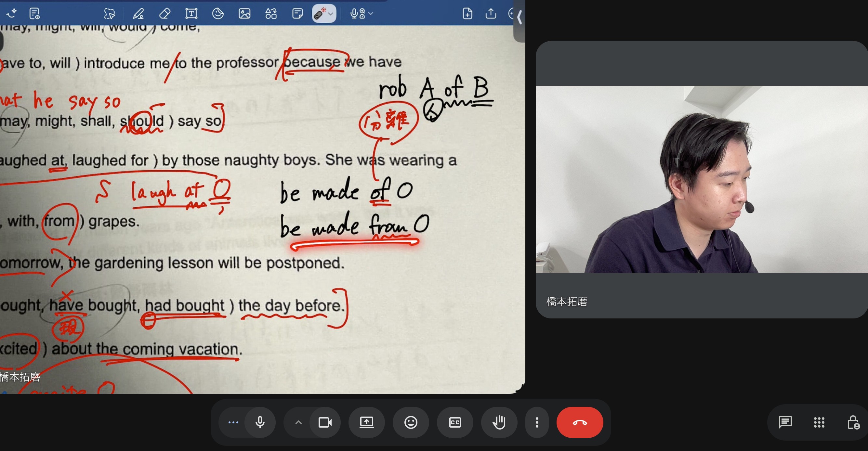Expand the laser pointer options chevron
Screen dimensions: 868x451
click(x=331, y=14)
